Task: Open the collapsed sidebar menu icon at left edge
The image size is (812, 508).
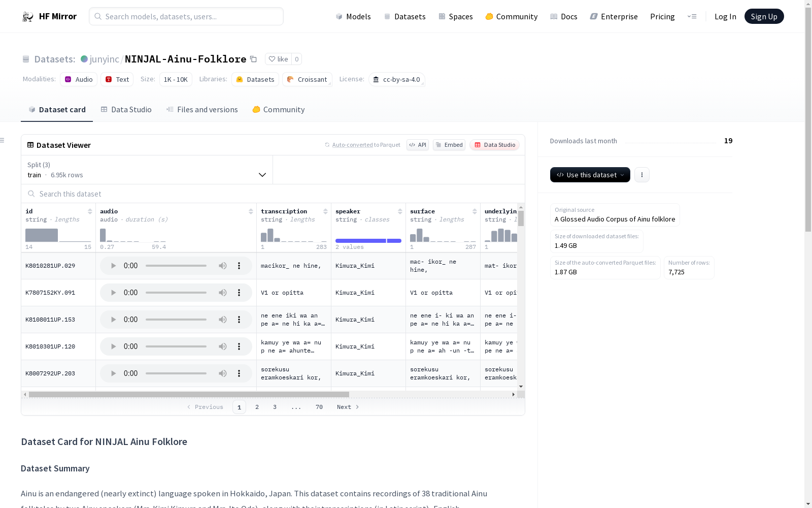Action: [2, 140]
